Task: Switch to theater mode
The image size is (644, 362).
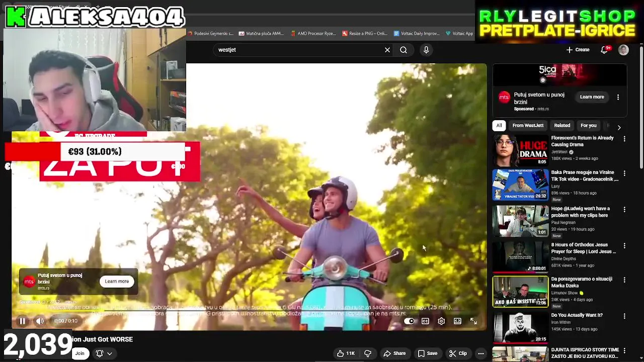Action: [x=457, y=321]
